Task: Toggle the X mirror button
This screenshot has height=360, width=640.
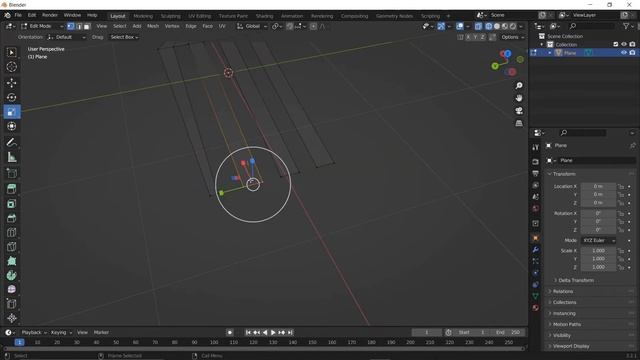Action: [x=468, y=37]
